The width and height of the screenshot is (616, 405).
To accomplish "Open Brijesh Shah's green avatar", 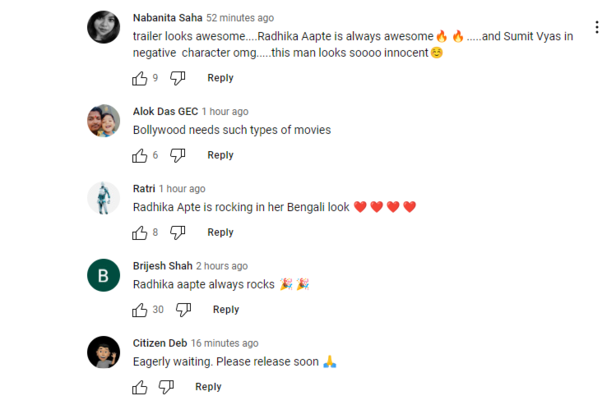I will click(x=104, y=275).
